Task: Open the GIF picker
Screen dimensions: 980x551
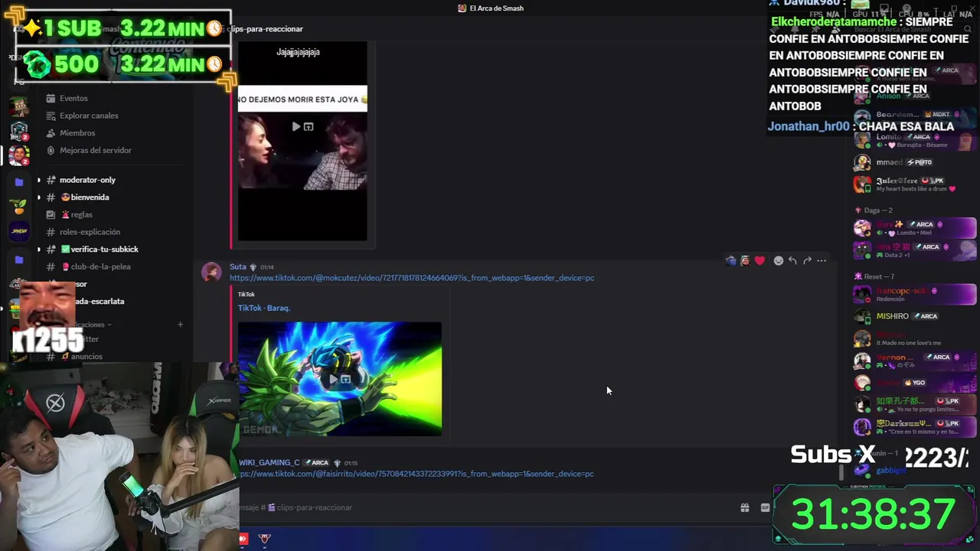Action: point(765,507)
